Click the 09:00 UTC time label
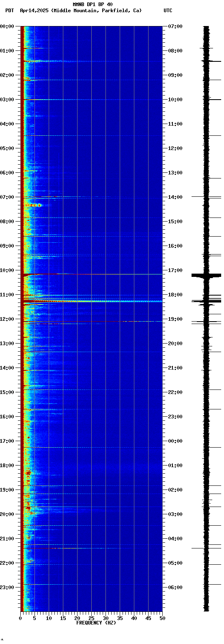The width and height of the screenshot is (224, 644). pyautogui.click(x=175, y=75)
